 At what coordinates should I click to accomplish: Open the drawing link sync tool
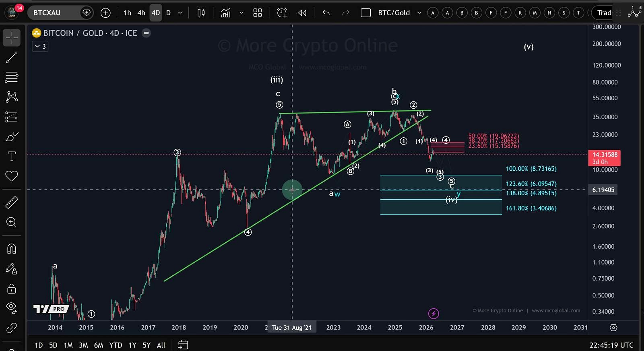tap(12, 328)
